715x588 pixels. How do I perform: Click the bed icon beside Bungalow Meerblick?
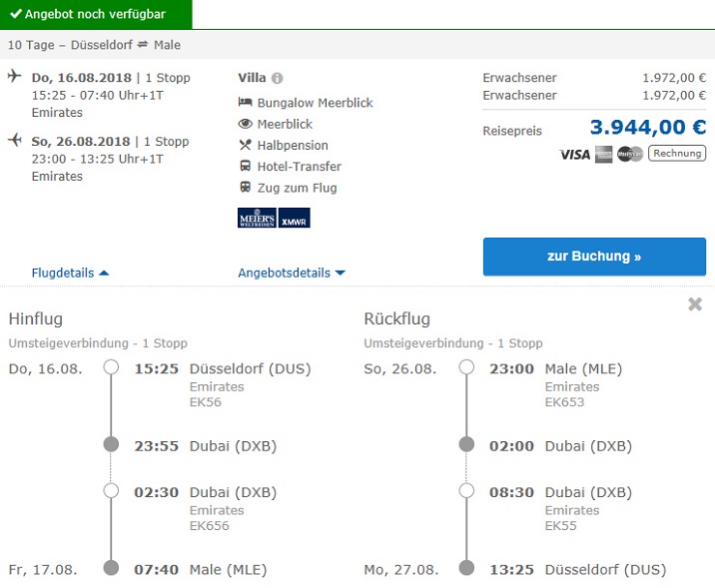(246, 103)
